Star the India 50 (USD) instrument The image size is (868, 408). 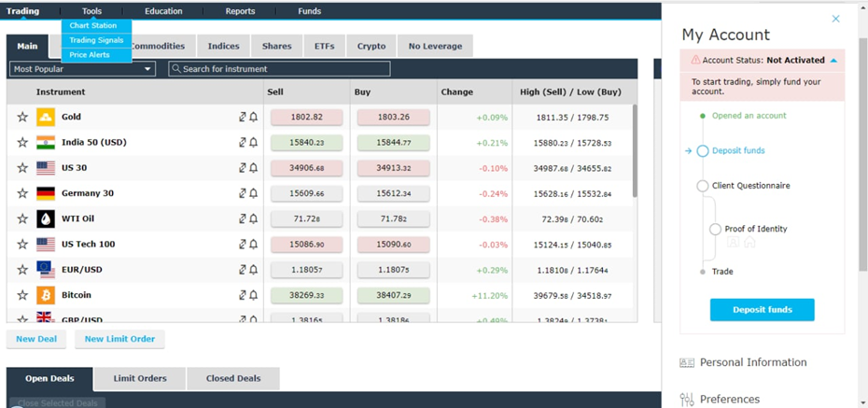pyautogui.click(x=22, y=142)
